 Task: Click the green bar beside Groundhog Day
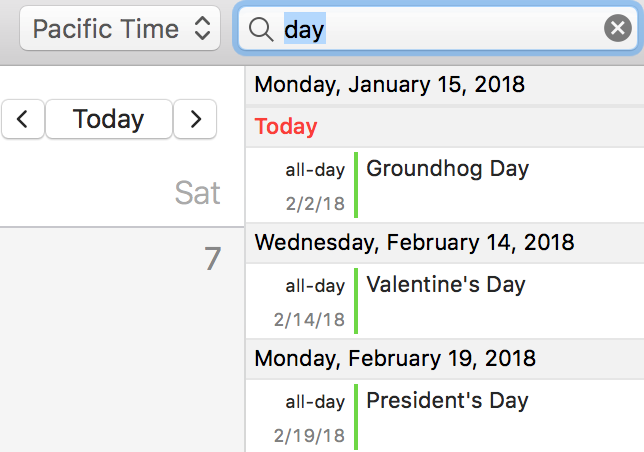(356, 185)
